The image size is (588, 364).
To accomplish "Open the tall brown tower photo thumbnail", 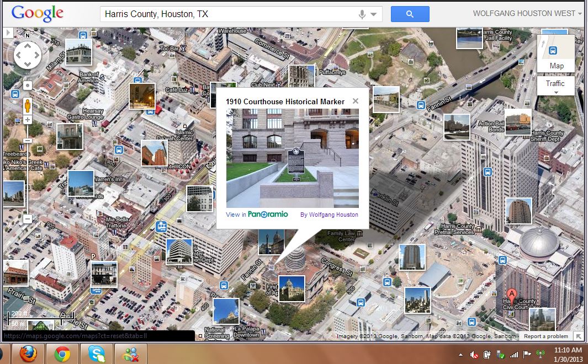I will tap(518, 211).
